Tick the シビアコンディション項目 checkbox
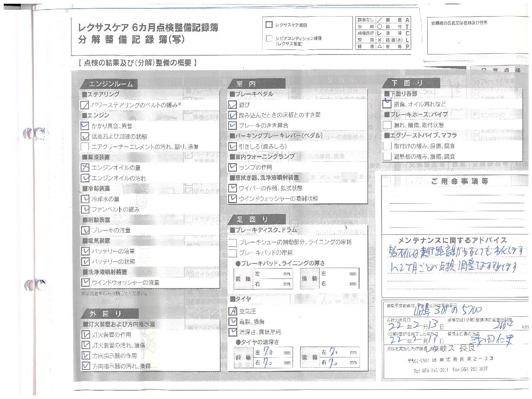 (x=269, y=39)
